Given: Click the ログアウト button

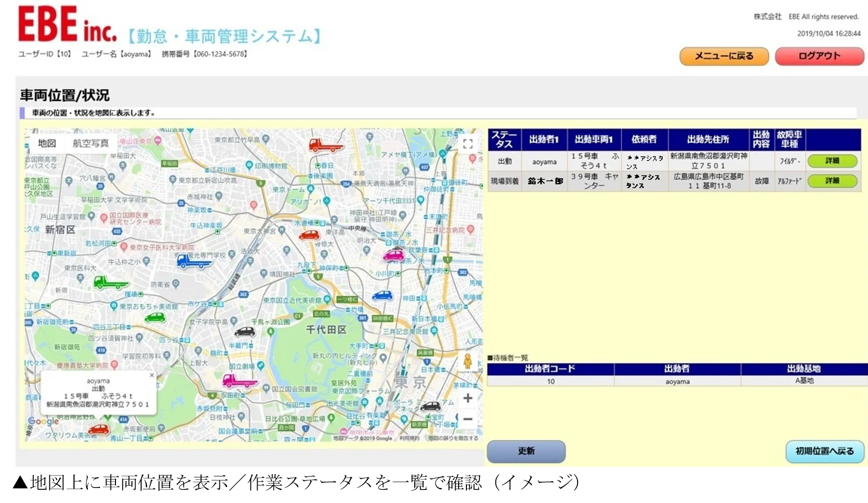Looking at the screenshot, I should pyautogui.click(x=819, y=56).
